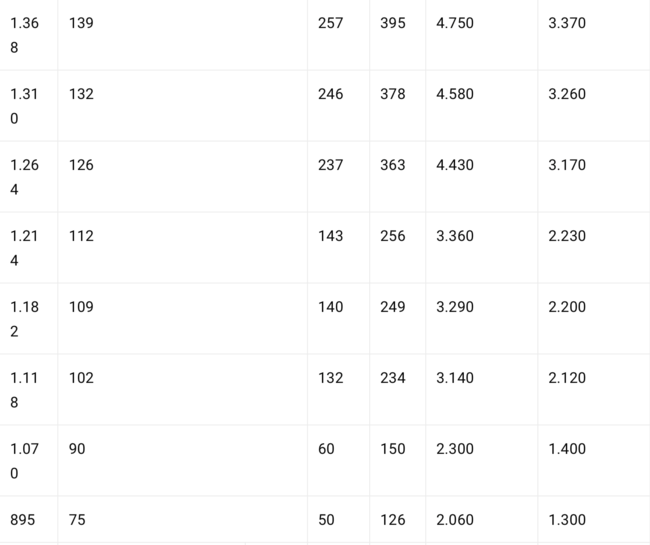Click the cell containing 378

click(397, 106)
